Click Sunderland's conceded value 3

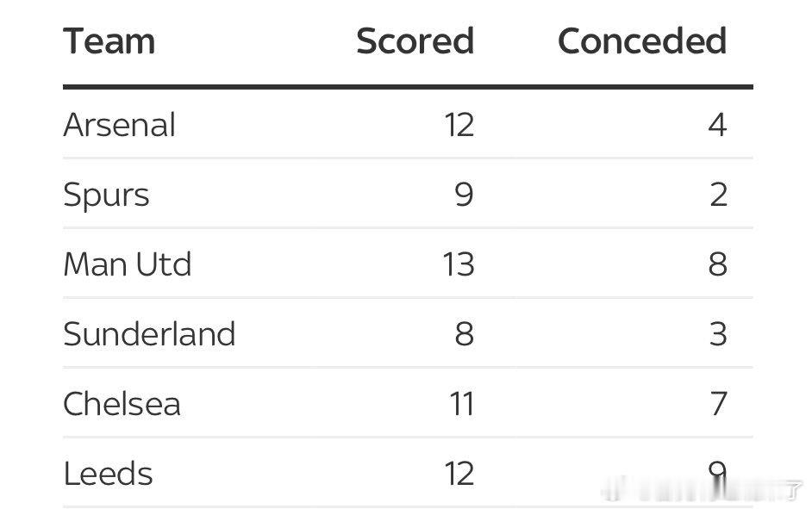tap(718, 334)
